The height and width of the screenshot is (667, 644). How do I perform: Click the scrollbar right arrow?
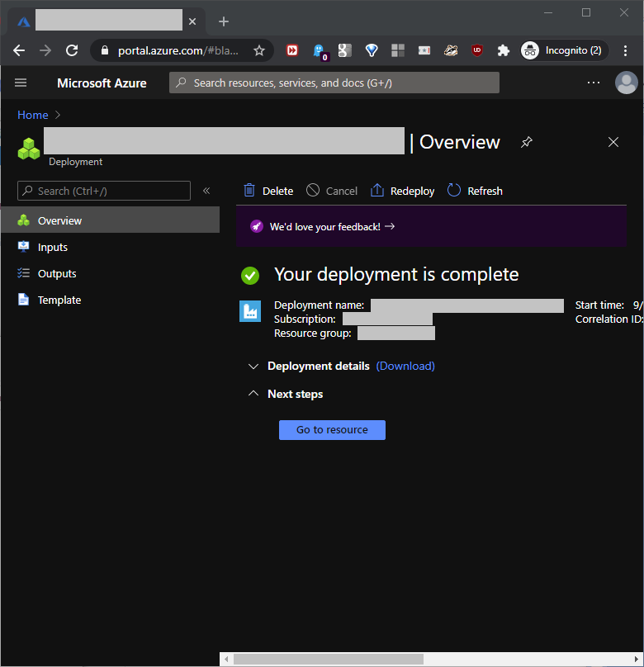(637, 659)
